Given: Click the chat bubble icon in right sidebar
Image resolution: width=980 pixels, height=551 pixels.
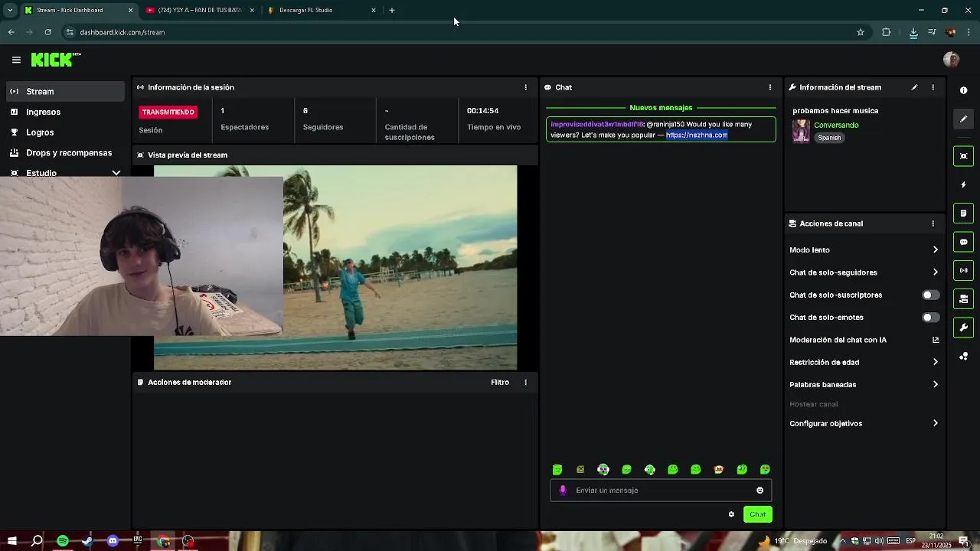Looking at the screenshot, I should [x=963, y=242].
